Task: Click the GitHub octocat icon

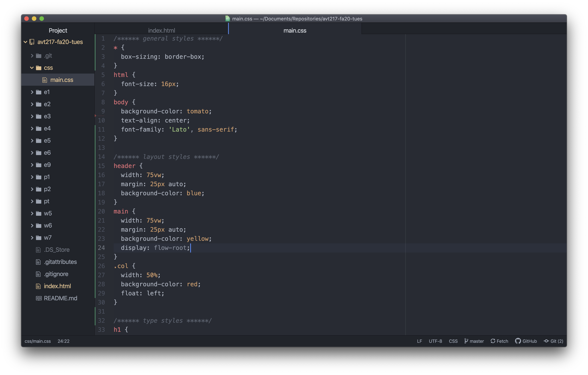Action: pyautogui.click(x=518, y=341)
